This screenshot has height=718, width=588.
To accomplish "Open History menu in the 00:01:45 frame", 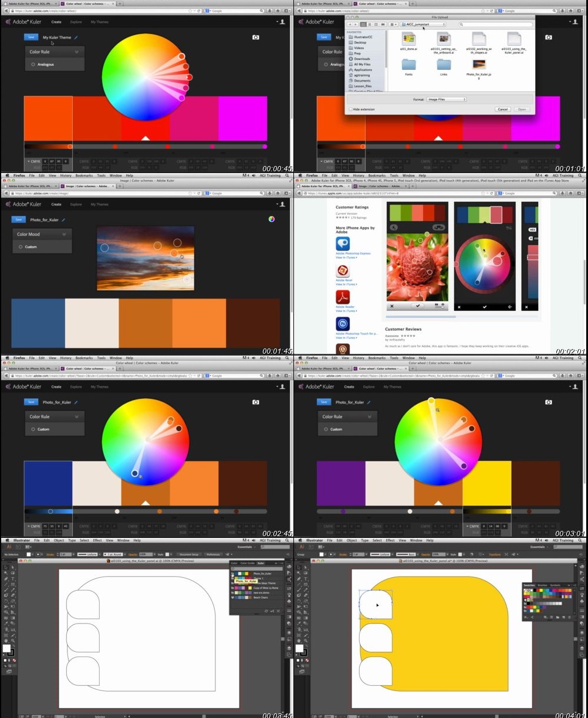I will 66,175.
